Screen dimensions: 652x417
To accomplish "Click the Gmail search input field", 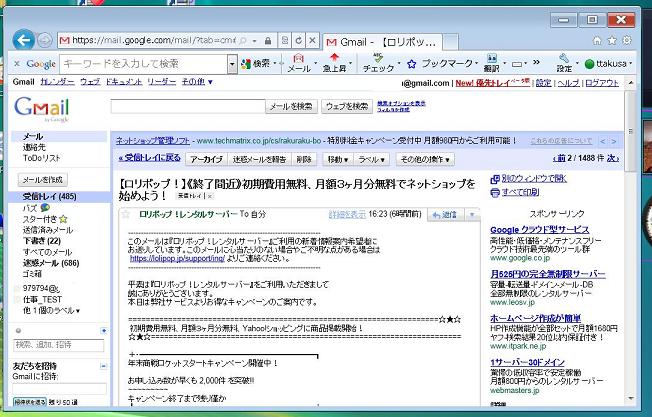I will [186, 106].
